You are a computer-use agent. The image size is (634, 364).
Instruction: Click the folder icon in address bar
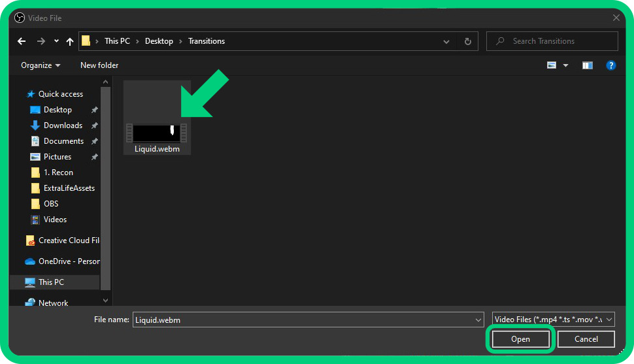[86, 41]
